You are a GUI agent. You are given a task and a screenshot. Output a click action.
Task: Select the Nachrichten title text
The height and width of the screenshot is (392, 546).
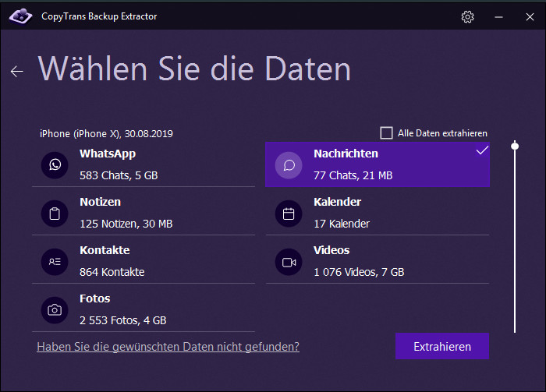[x=346, y=154]
